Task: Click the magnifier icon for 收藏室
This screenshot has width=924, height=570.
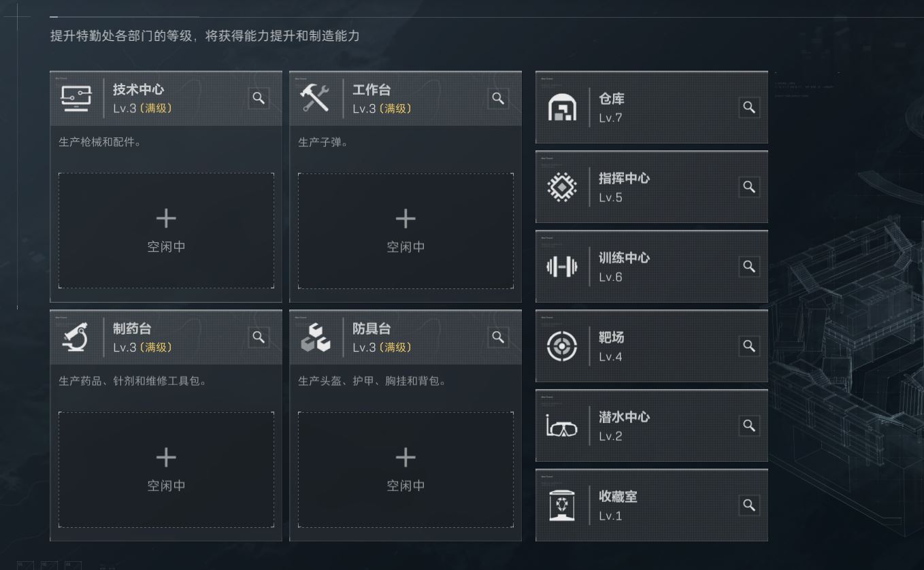Action: 749,505
